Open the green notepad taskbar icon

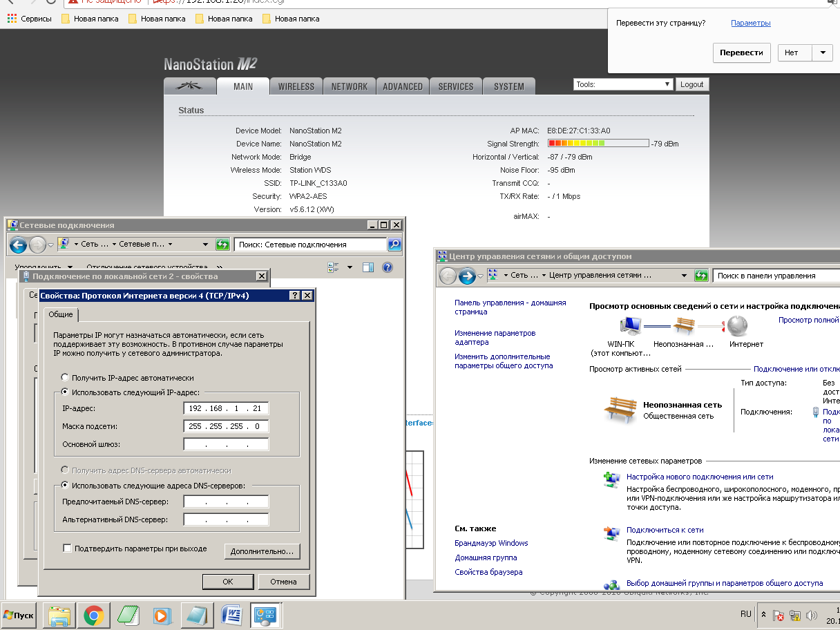128,614
